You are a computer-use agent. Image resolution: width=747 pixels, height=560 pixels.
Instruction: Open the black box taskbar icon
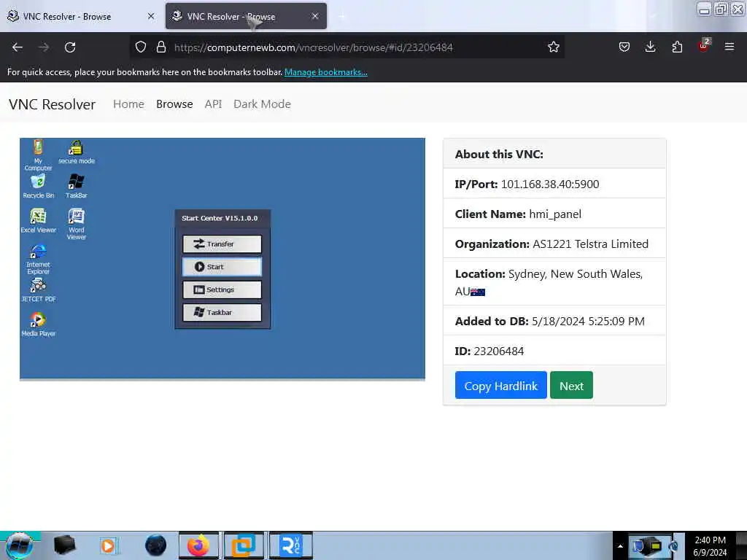64,545
